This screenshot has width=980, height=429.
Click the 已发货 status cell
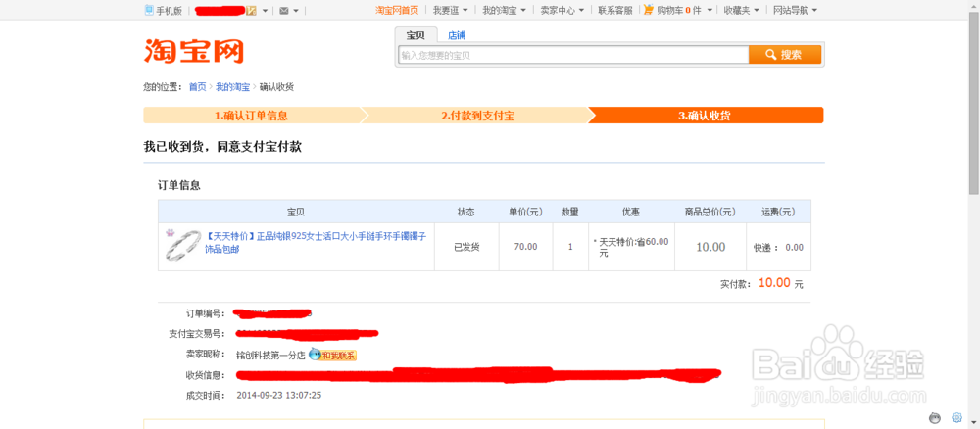coord(466,247)
